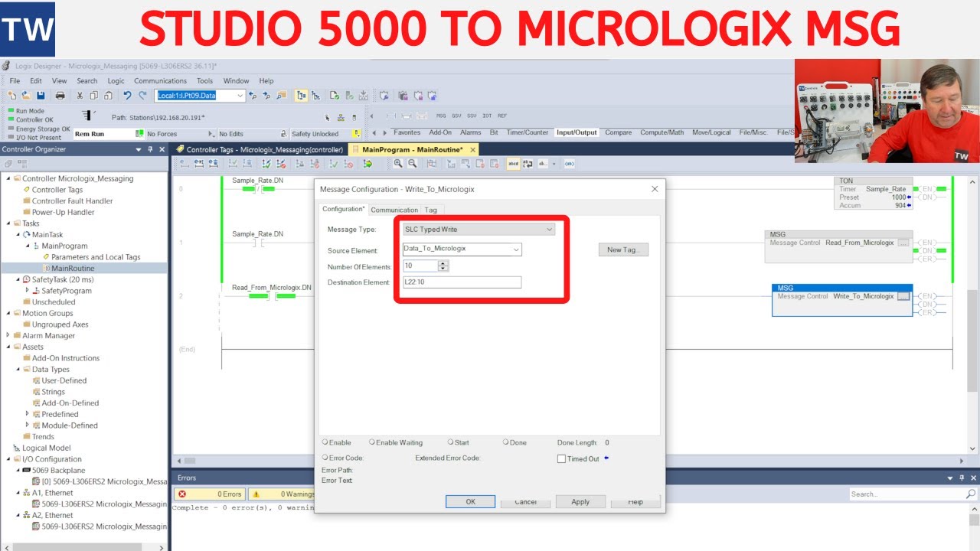Open the Safety Unlocked dropdown

tap(356, 134)
